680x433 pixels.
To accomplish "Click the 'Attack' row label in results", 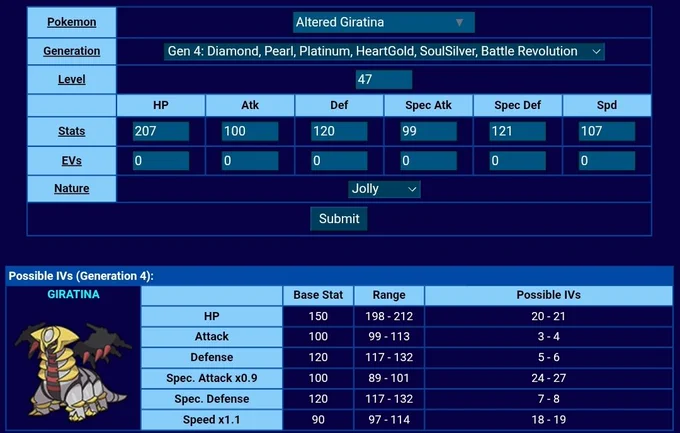I will 212,337.
